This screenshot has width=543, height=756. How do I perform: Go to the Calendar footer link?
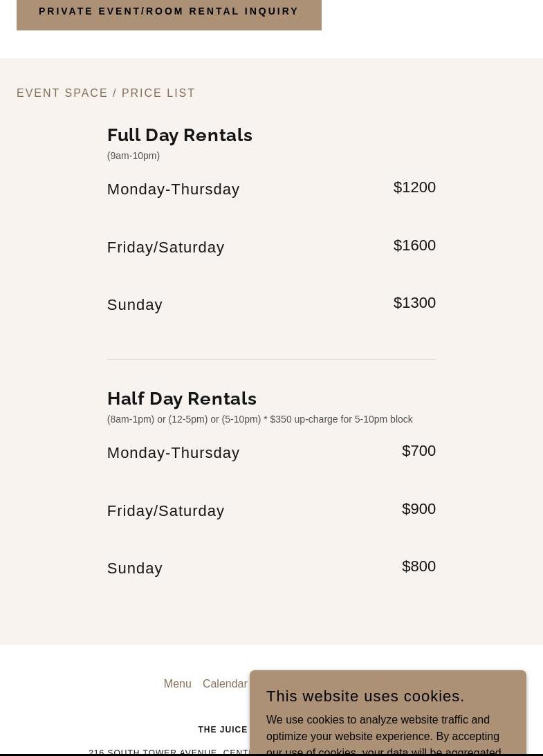(224, 683)
